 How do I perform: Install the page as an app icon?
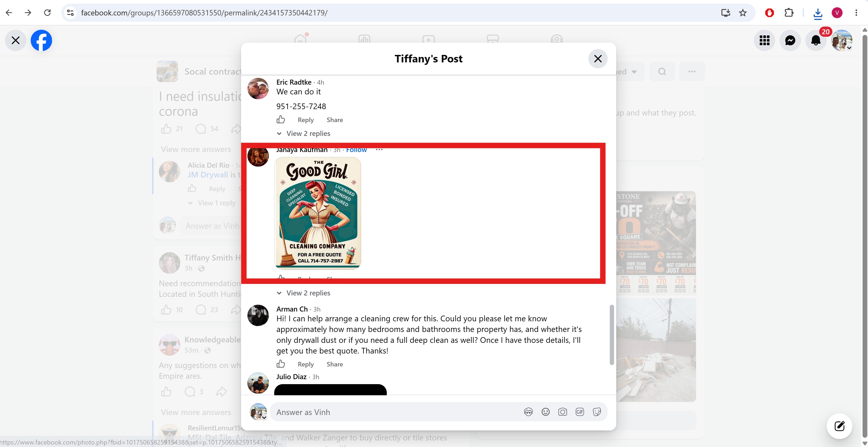point(725,13)
